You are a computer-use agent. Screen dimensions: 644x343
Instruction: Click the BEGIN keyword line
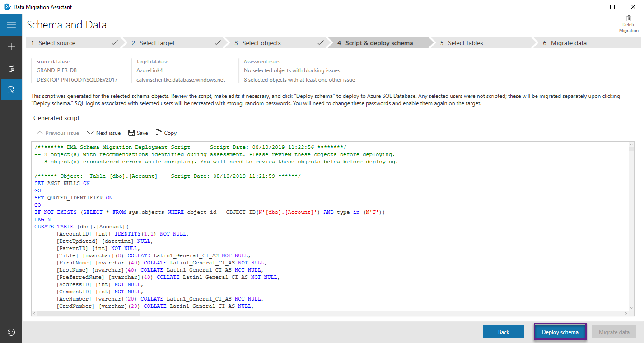[42, 219]
